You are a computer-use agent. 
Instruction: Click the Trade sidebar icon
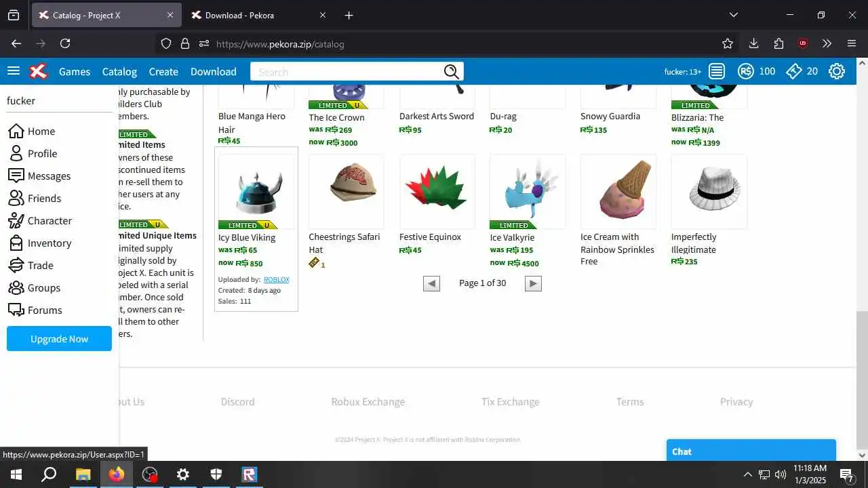point(16,265)
